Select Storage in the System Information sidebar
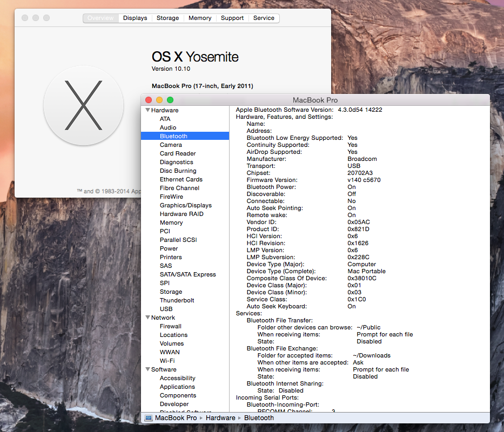504x432 pixels. click(x=171, y=292)
